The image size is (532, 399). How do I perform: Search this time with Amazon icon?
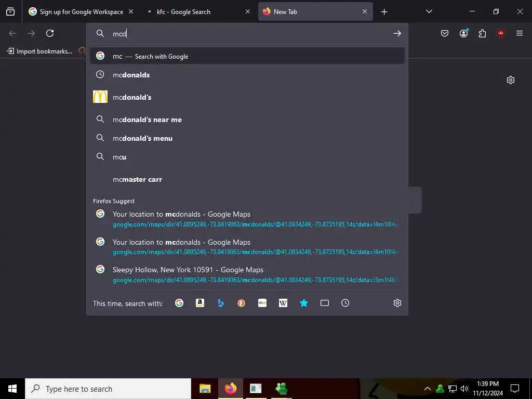(200, 303)
